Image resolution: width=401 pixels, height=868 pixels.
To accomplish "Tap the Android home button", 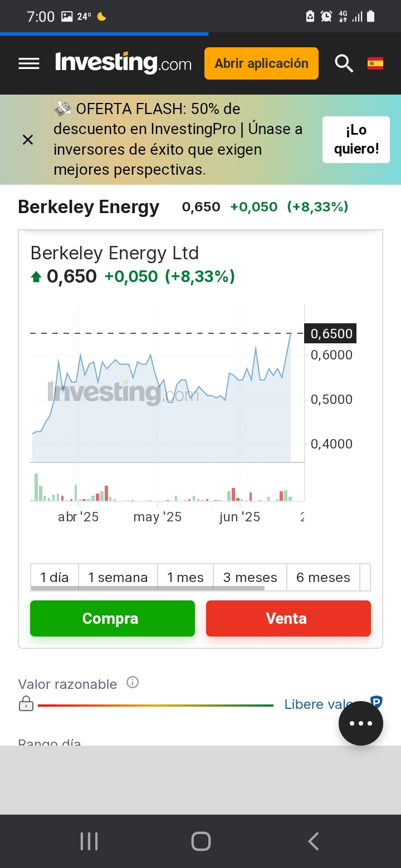I will pyautogui.click(x=200, y=841).
